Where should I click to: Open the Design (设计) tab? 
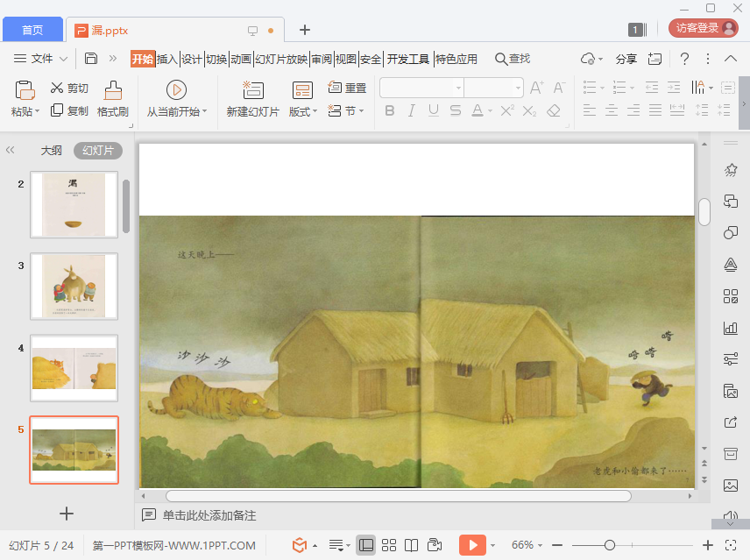tap(191, 59)
